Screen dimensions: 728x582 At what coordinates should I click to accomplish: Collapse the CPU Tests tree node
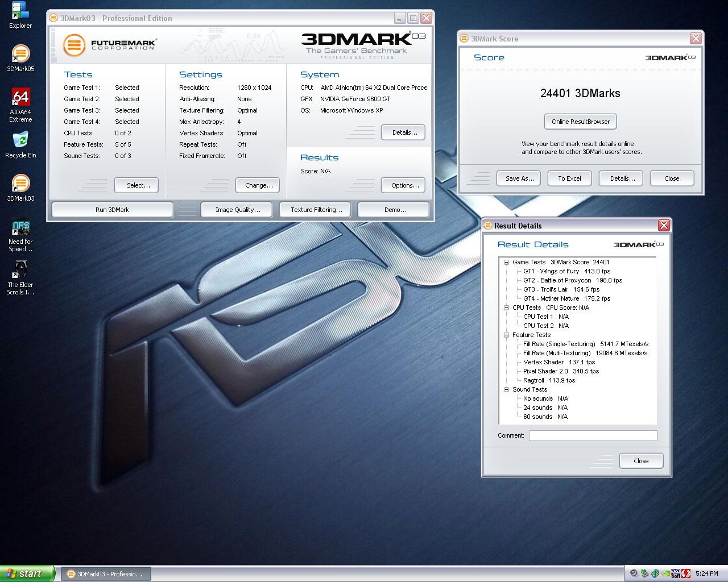pos(506,307)
